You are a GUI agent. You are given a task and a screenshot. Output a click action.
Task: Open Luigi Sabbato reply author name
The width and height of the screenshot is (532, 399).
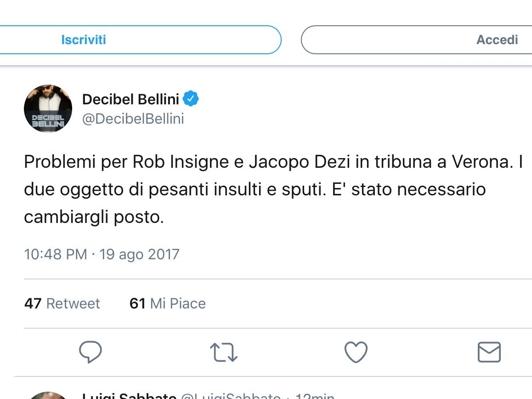129,396
